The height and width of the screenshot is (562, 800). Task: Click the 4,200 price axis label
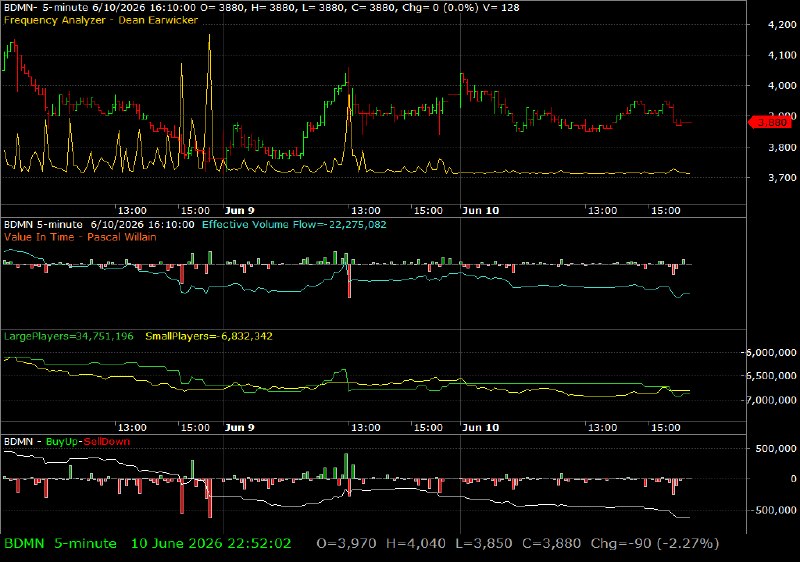[x=781, y=25]
